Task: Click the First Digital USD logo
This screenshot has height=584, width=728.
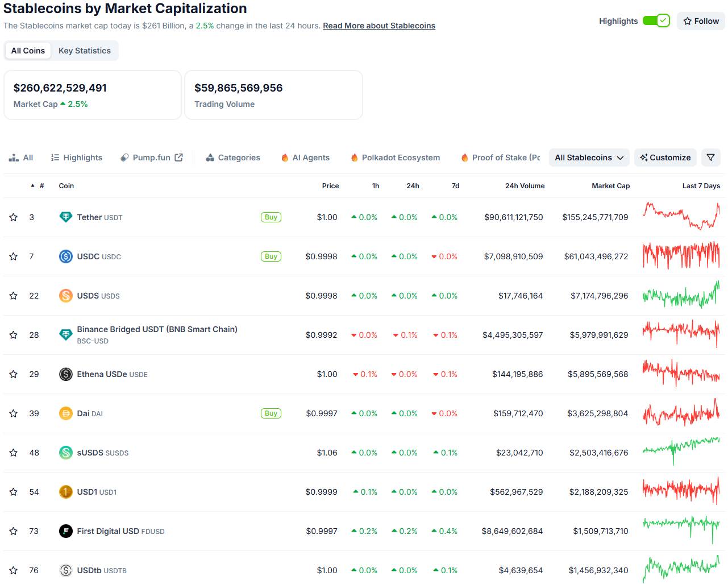Action: pos(66,531)
